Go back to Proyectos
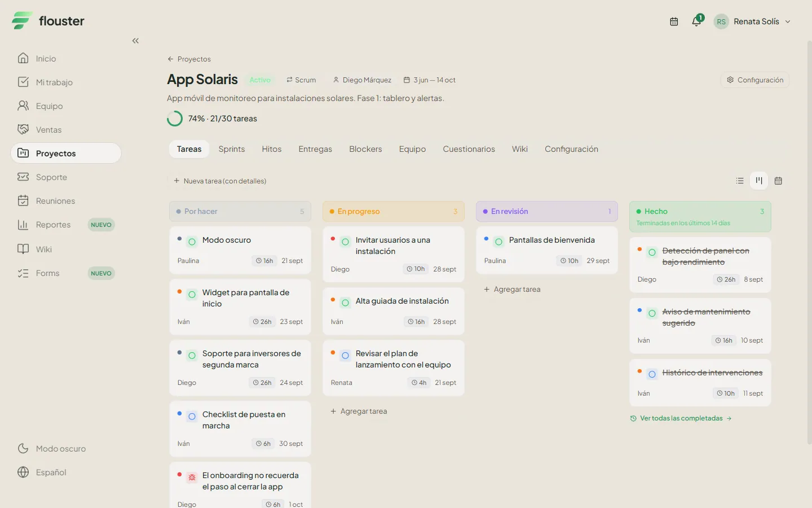The width and height of the screenshot is (812, 508). tap(189, 59)
